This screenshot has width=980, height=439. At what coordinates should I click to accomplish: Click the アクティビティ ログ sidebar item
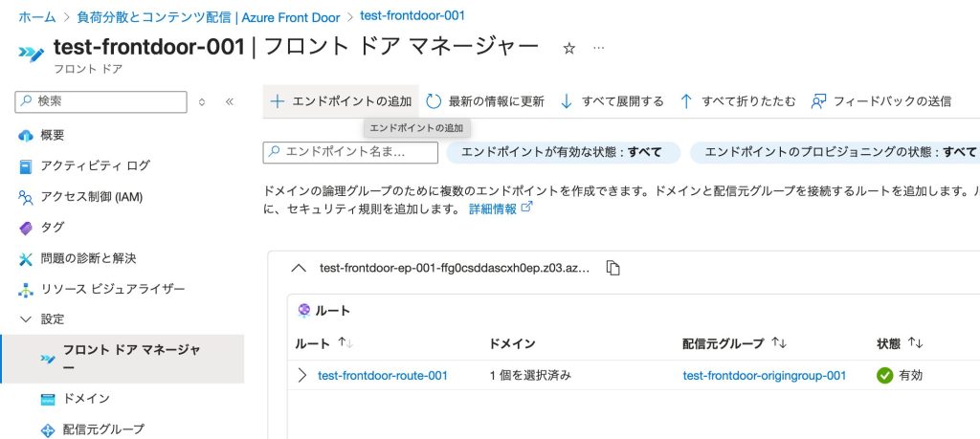[x=95, y=166]
